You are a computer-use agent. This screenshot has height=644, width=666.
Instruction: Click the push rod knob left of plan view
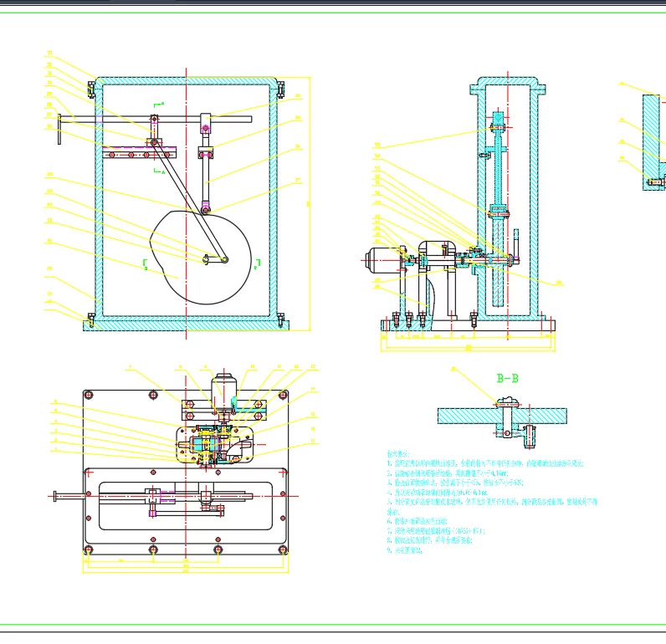tap(55, 496)
